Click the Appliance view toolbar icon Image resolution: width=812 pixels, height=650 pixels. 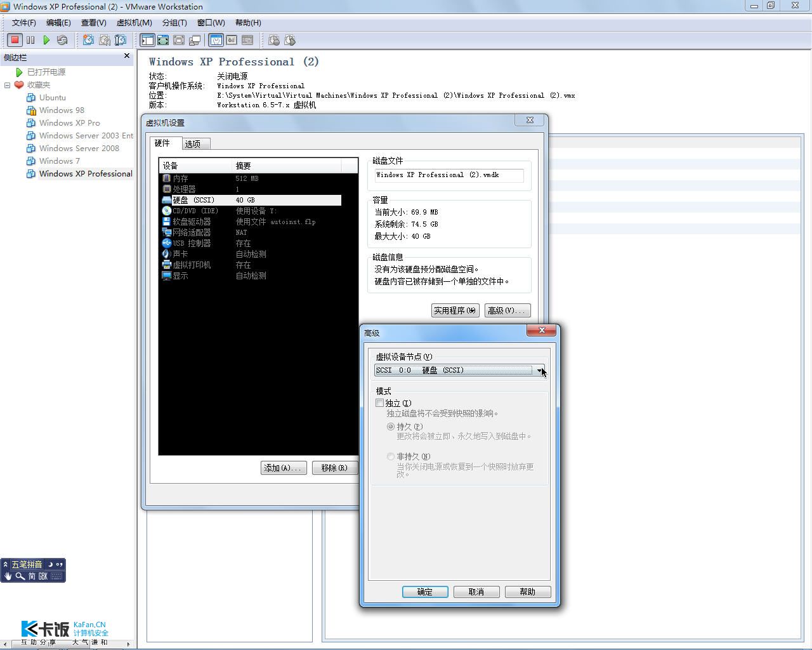click(232, 40)
